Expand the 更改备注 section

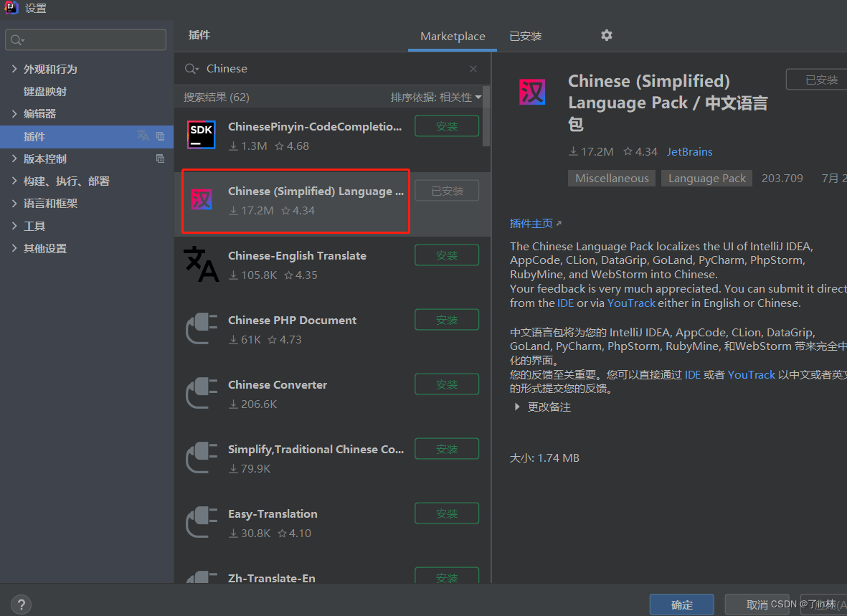click(517, 407)
